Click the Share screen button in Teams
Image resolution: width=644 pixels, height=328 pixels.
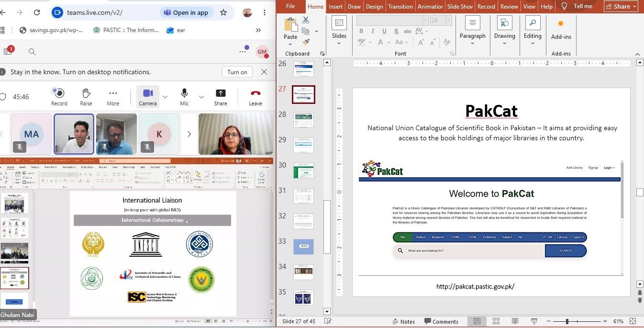tap(221, 97)
